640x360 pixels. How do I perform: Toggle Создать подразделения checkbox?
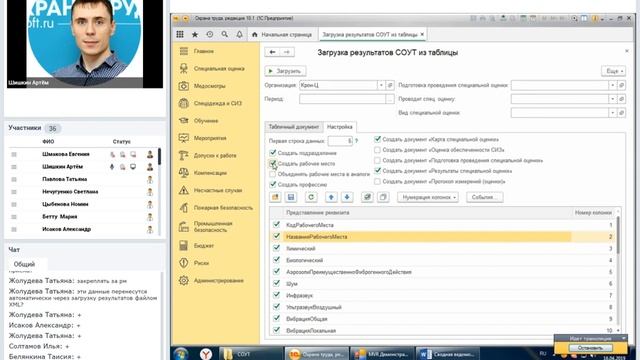[273, 153]
